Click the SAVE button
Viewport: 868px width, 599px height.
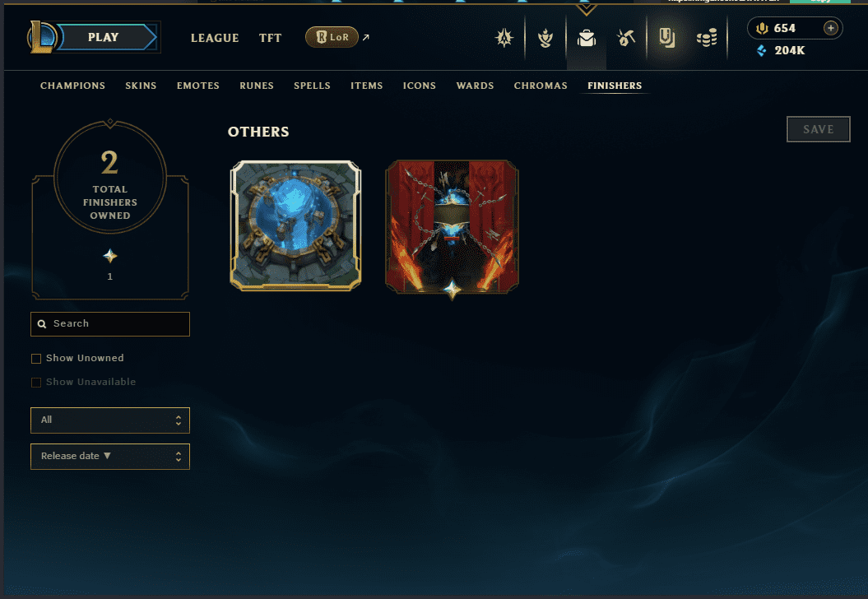pos(818,129)
